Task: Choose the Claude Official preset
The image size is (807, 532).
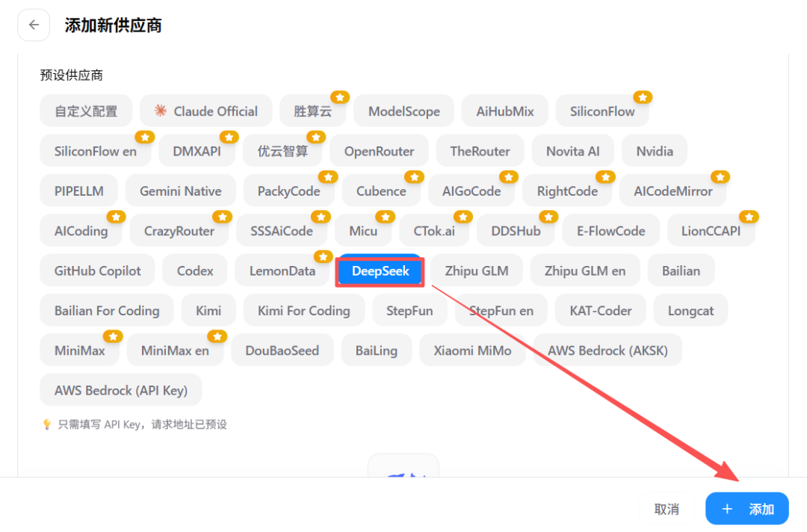Action: point(206,111)
